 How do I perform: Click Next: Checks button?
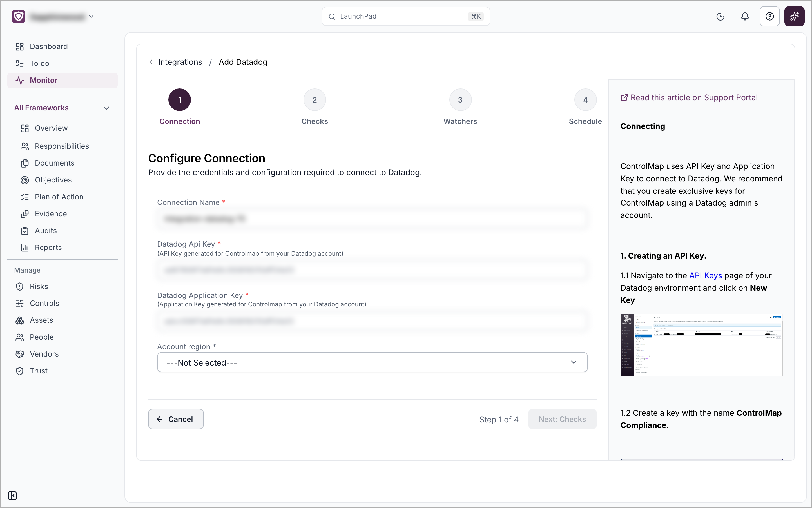tap(562, 419)
